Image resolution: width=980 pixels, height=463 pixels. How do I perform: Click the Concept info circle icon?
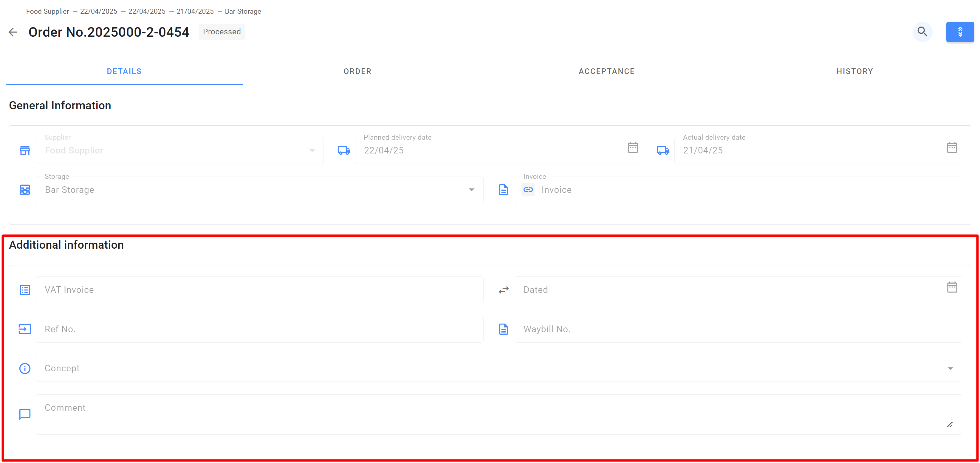pos(25,368)
